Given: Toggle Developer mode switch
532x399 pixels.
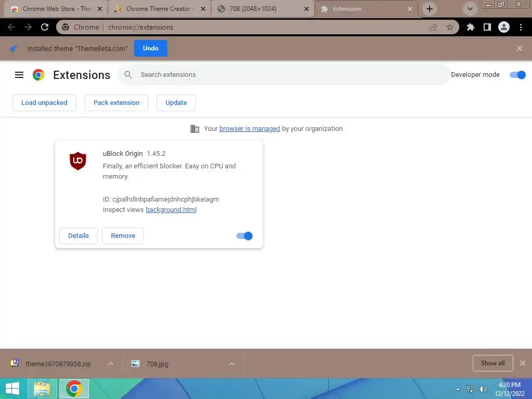Looking at the screenshot, I should (x=517, y=75).
